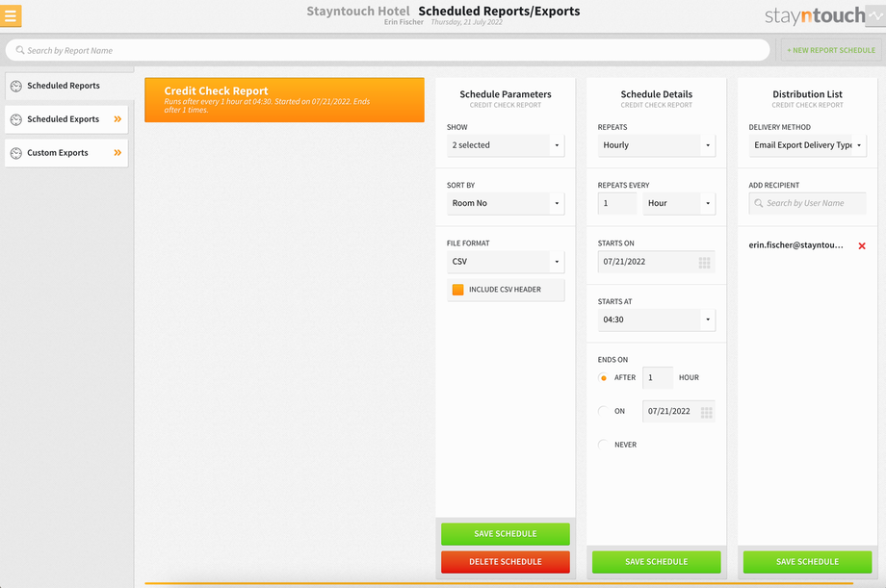Image resolution: width=886 pixels, height=588 pixels.
Task: Select the After radio button under Ends On
Action: point(604,377)
